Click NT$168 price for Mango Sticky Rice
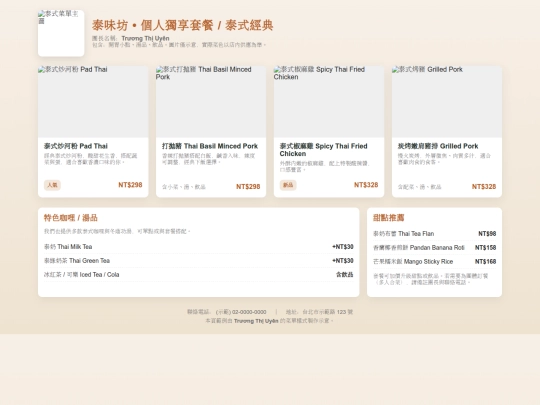540x405 pixels. click(x=486, y=262)
